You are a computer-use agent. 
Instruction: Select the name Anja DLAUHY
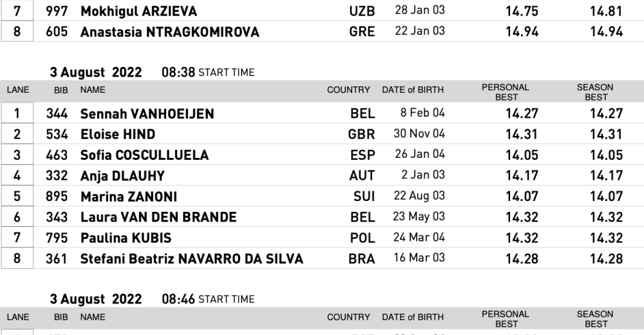[122, 176]
